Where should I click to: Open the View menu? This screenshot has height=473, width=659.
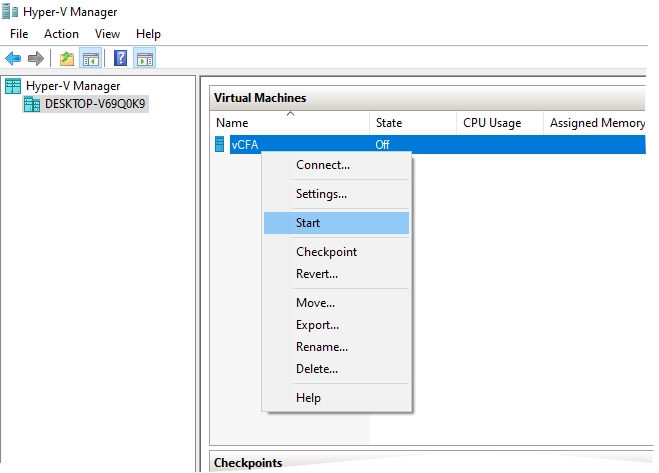pyautogui.click(x=107, y=34)
